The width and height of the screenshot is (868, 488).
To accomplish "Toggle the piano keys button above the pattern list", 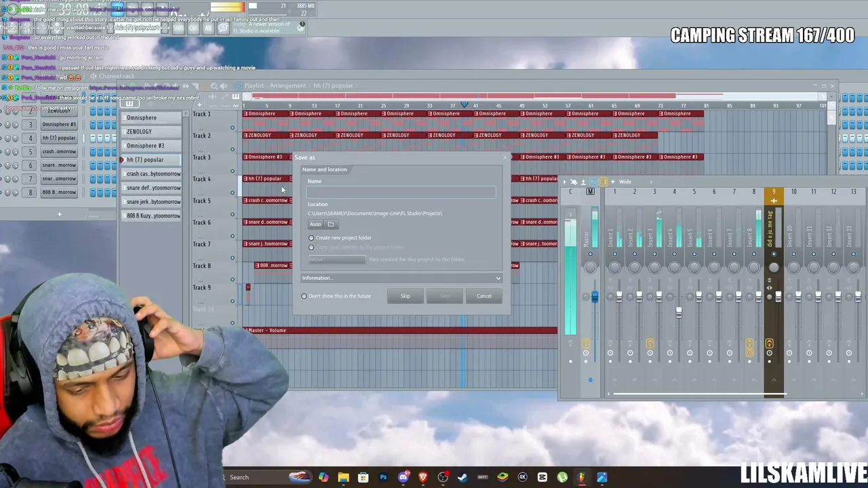I will click(x=130, y=104).
